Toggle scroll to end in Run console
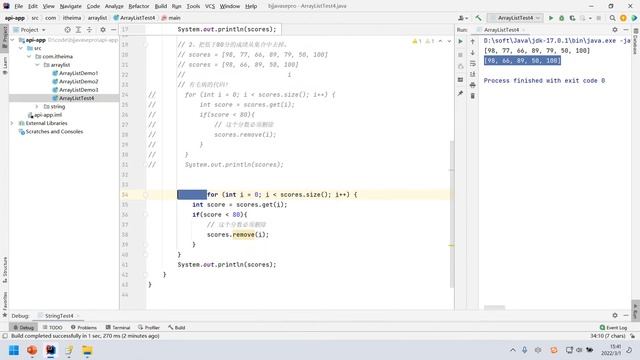This screenshot has width=640, height=360. (473, 74)
